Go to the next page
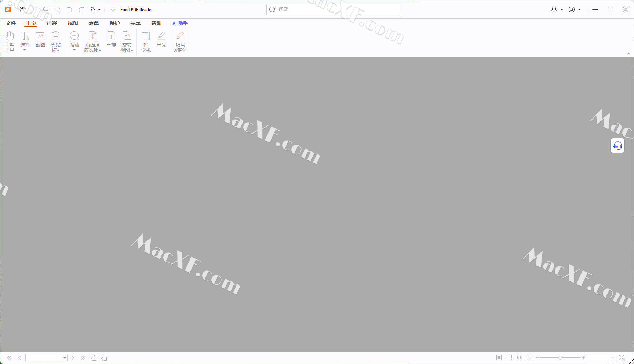Image resolution: width=634 pixels, height=364 pixels. 73,358
